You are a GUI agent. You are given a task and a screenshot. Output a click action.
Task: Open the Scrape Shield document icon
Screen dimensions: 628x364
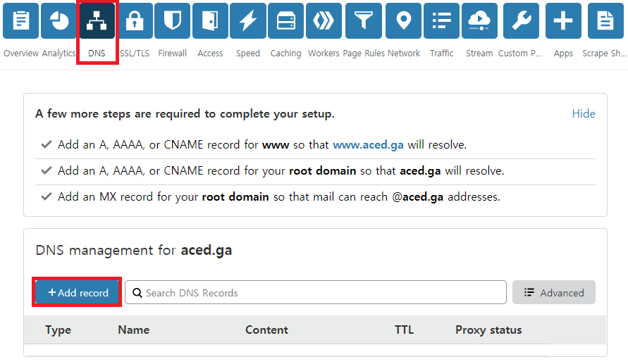coord(605,21)
